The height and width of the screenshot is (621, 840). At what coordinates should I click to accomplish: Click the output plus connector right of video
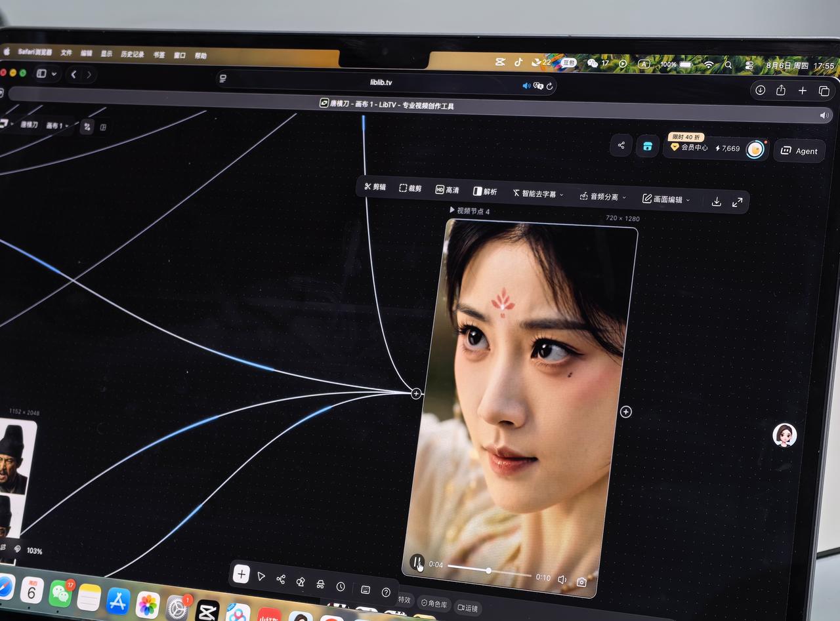[x=625, y=412]
